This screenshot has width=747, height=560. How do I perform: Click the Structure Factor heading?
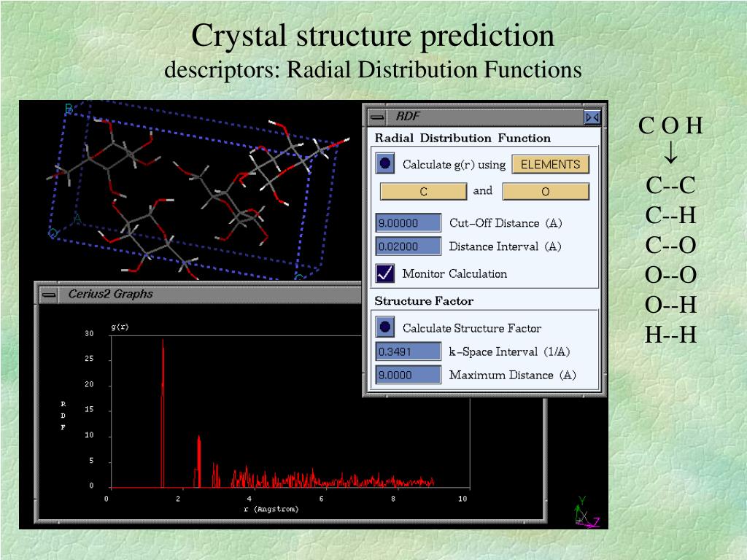[424, 301]
